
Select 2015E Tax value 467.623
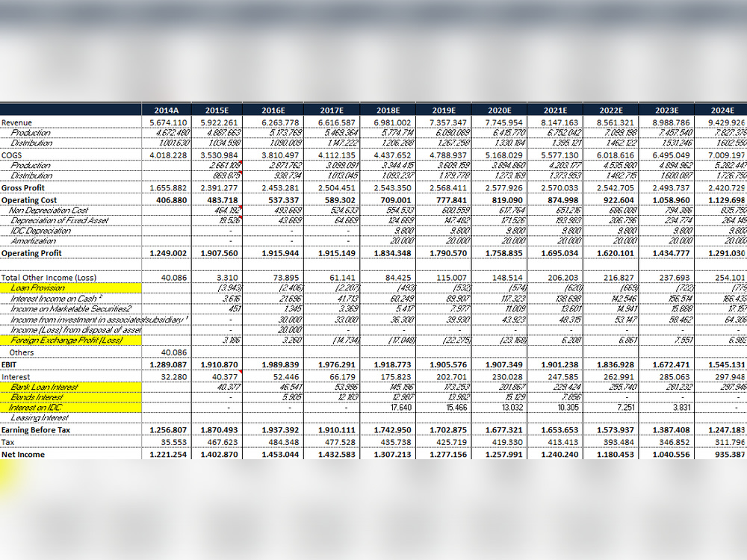pos(223,442)
